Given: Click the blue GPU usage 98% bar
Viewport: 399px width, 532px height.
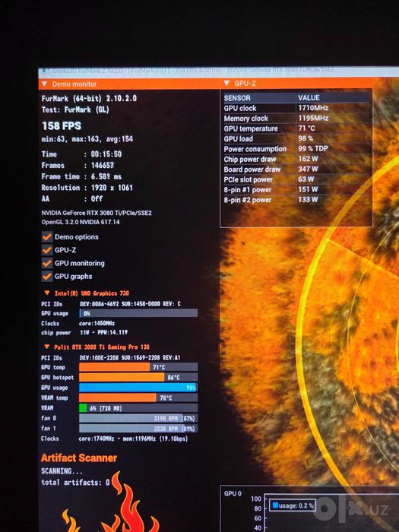Looking at the screenshot, I should point(138,388).
